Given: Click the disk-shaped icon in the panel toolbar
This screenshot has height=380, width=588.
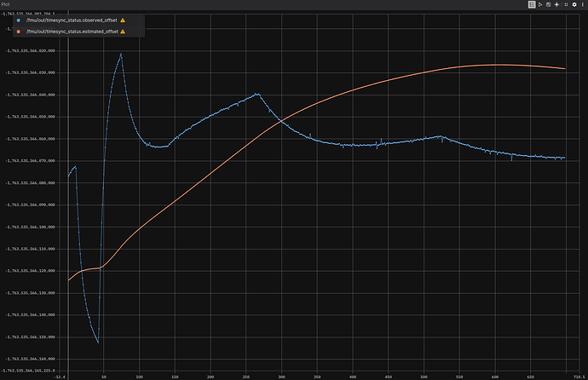Looking at the screenshot, I should tap(550, 4).
